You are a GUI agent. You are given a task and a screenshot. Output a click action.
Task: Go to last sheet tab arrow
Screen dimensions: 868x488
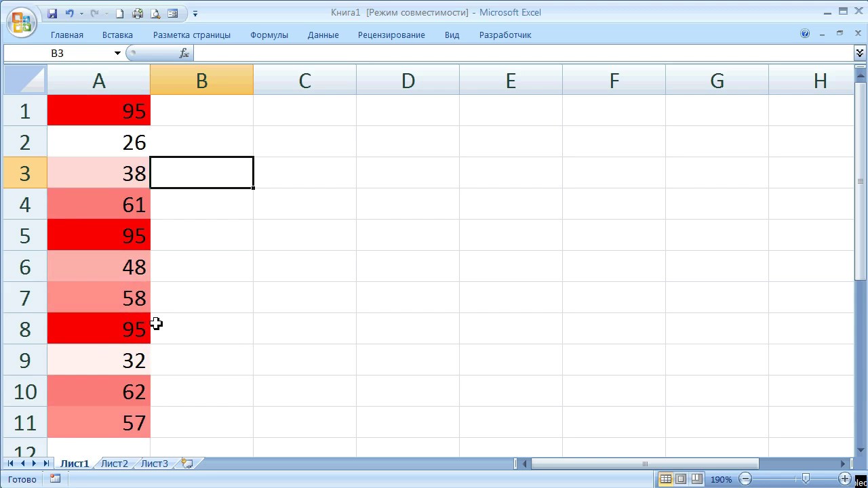pos(45,464)
